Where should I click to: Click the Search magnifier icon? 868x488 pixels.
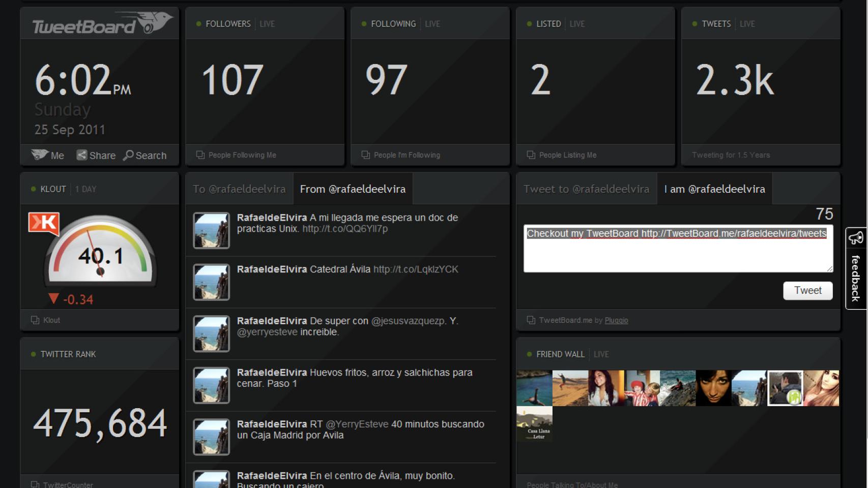click(129, 155)
